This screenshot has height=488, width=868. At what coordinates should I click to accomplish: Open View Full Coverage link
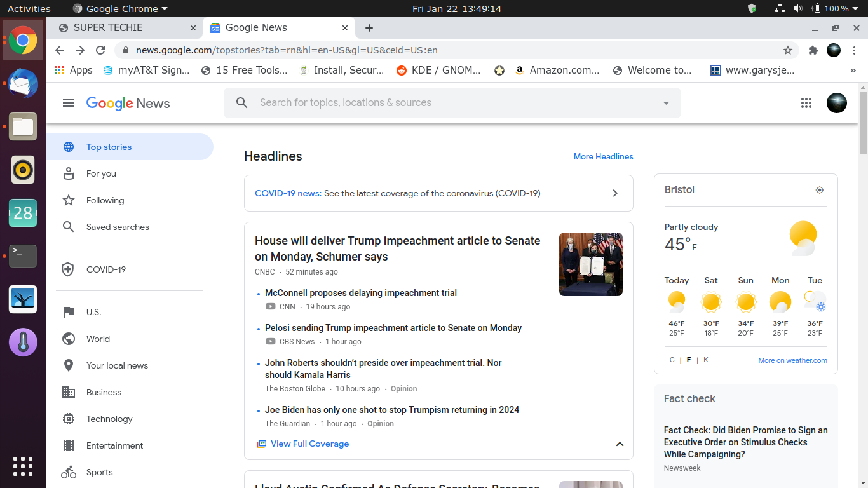309,444
